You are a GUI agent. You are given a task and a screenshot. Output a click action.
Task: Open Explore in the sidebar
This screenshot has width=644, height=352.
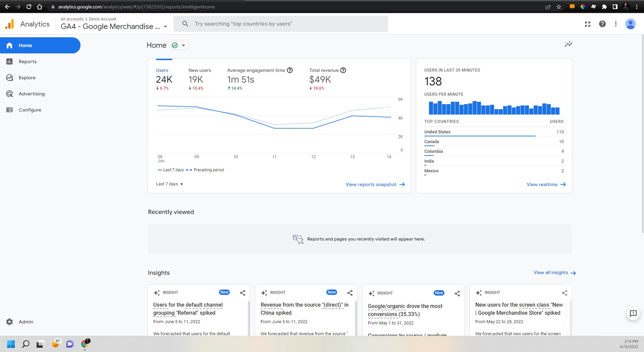pos(27,78)
